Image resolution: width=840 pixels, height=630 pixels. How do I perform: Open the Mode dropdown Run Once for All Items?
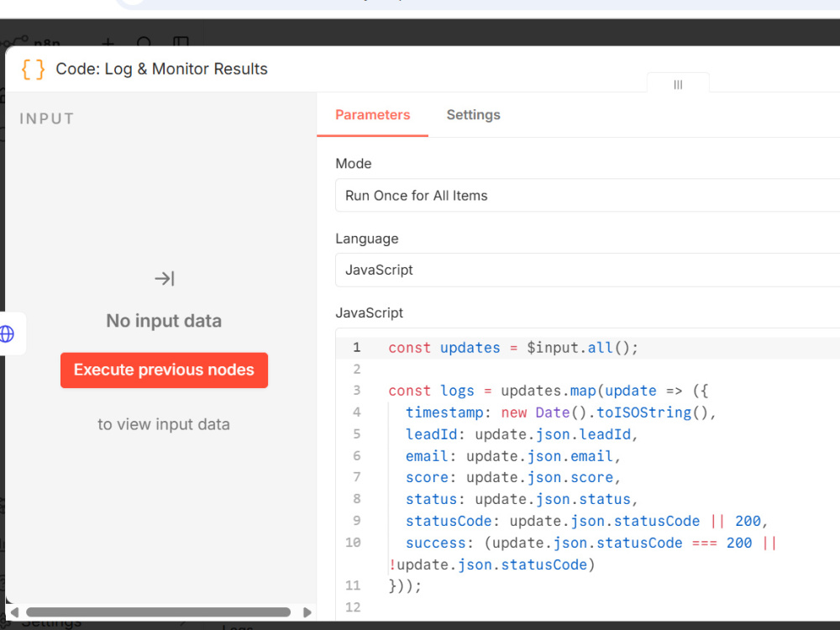click(587, 196)
